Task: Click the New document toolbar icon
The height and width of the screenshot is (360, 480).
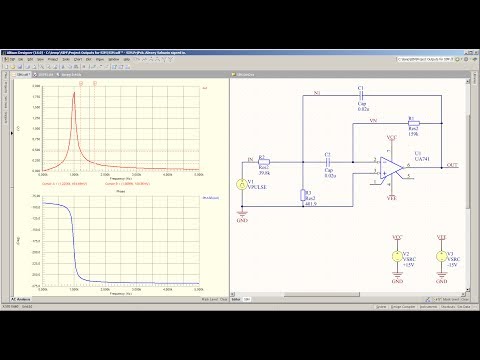Action: tap(6, 67)
